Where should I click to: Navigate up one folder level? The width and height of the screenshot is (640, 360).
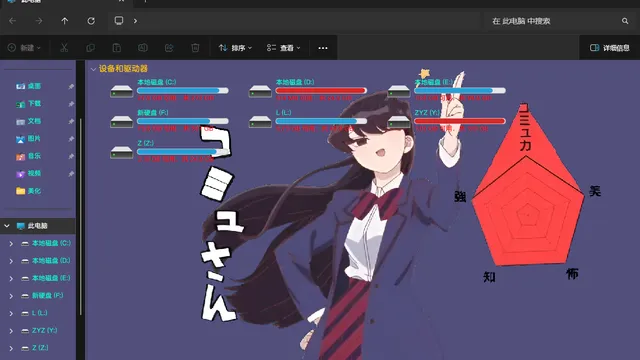click(x=64, y=21)
